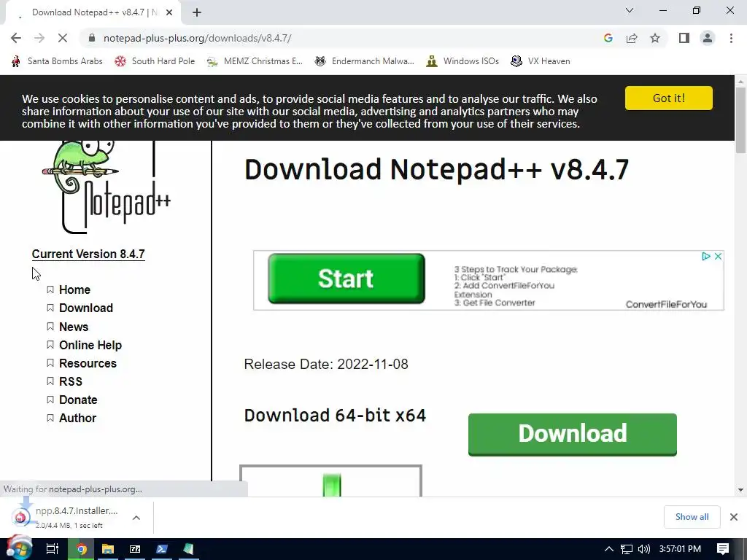Open Online Help in sidebar
This screenshot has height=560, width=747.
[x=90, y=345]
